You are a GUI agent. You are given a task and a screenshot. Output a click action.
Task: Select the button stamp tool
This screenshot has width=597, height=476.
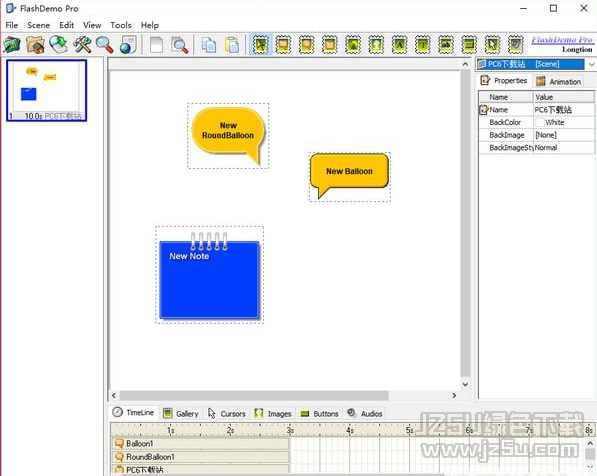click(469, 44)
